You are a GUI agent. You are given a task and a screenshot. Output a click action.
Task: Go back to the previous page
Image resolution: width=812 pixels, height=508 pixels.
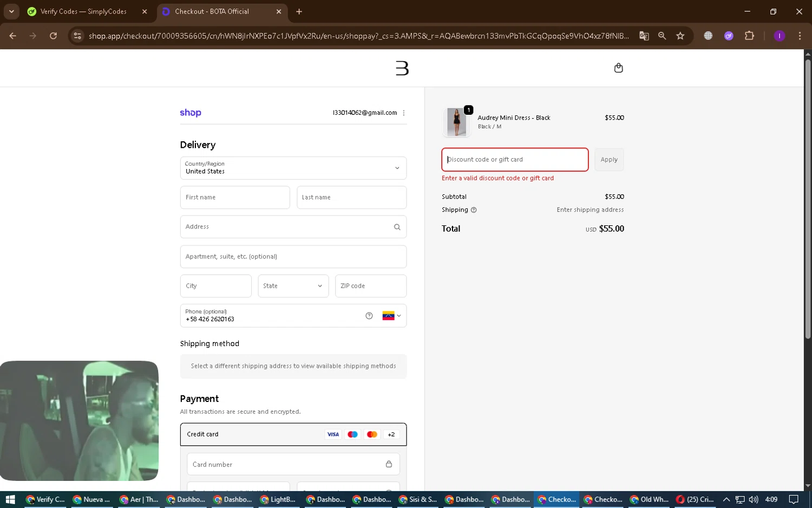(x=12, y=36)
